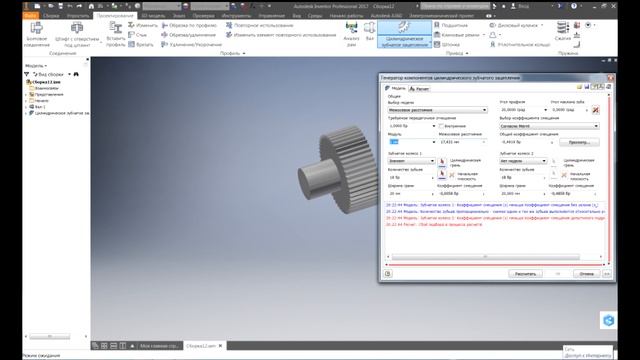Click the browser filter funnel icon
This screenshot has width=640, height=360.
[x=27, y=74]
